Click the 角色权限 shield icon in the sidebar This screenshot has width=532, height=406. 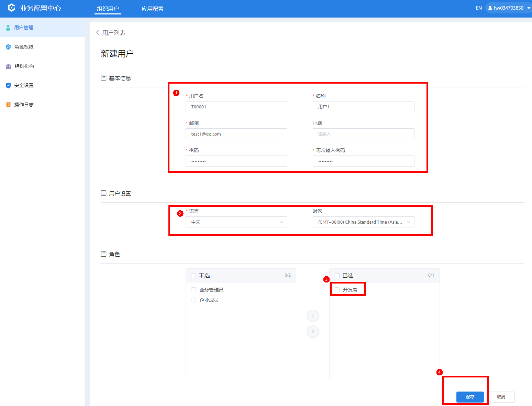[x=8, y=47]
